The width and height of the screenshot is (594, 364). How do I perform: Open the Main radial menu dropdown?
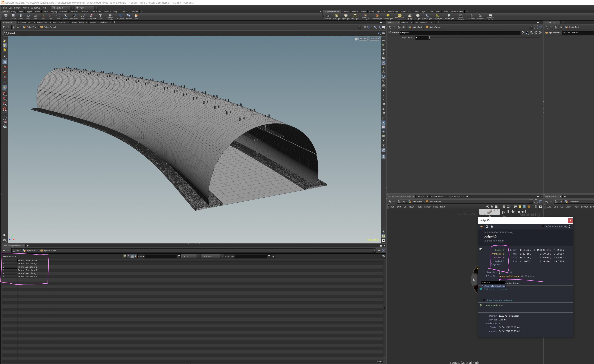[x=86, y=8]
